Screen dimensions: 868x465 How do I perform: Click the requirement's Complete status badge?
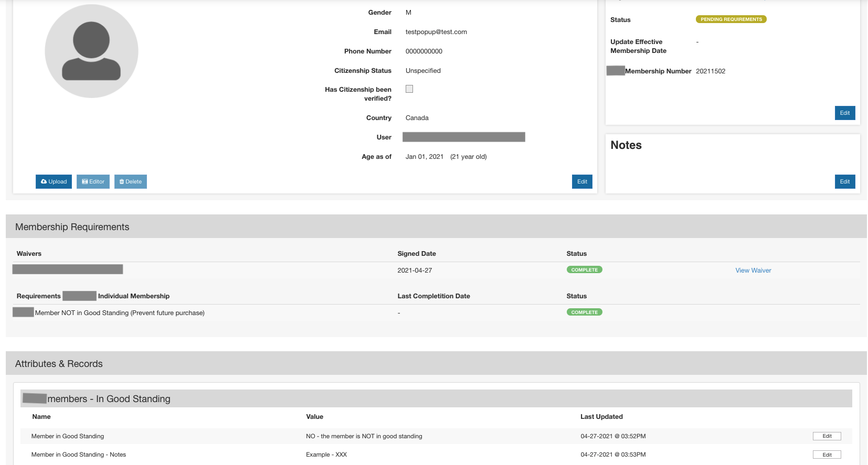[584, 312]
